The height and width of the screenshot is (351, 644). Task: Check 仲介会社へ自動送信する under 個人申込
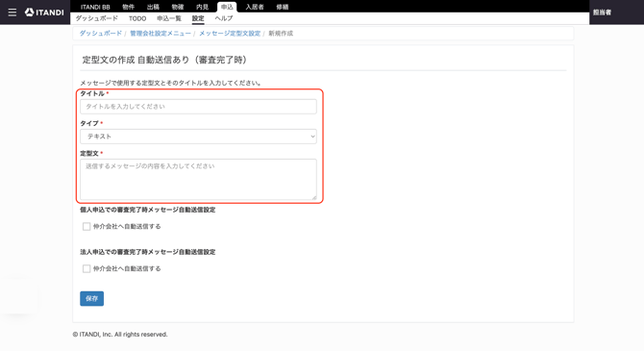(87, 226)
